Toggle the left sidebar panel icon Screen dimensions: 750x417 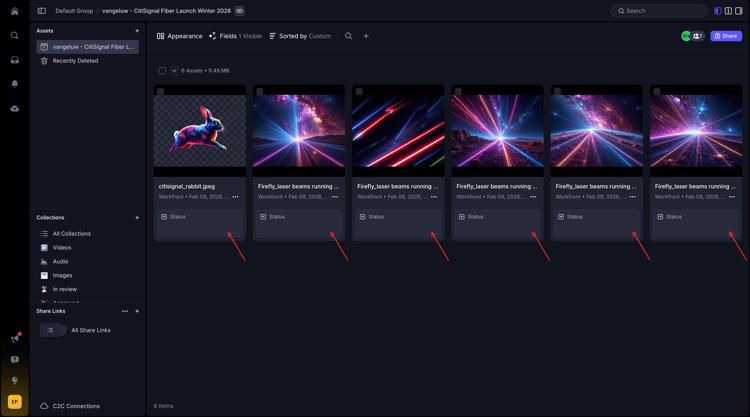42,11
